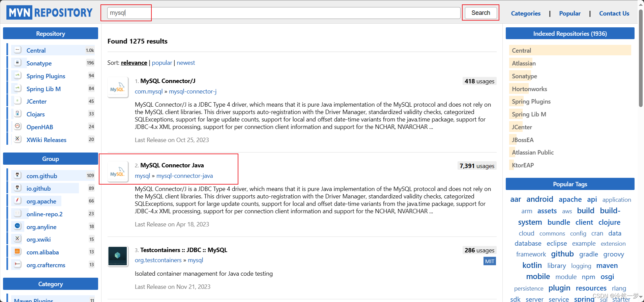Open the Contact Us page

pos(614,13)
